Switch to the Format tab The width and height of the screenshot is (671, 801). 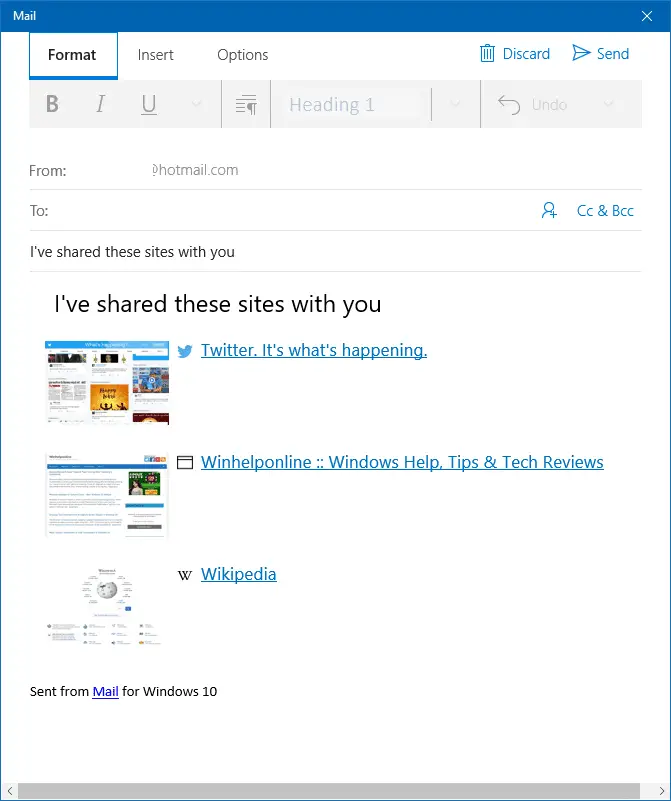73,55
